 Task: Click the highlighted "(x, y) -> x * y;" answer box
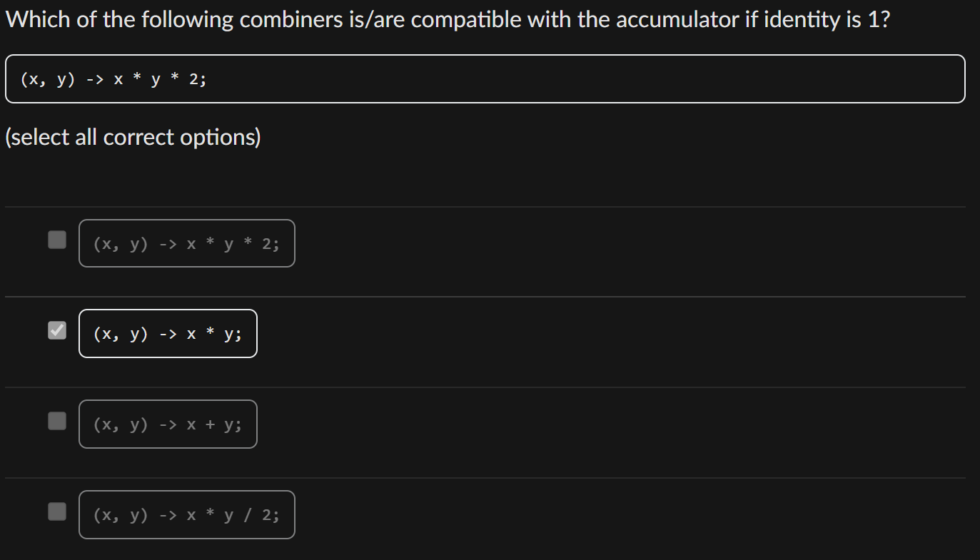coord(168,334)
